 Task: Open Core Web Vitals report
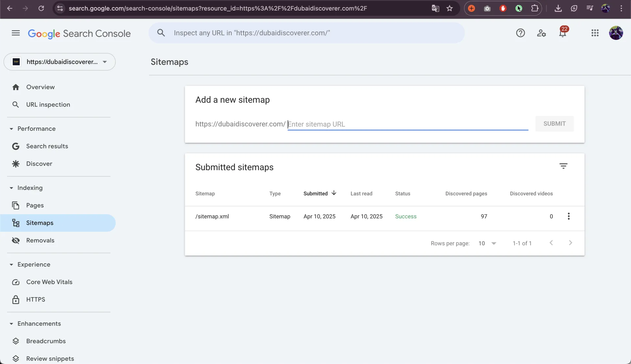coord(49,282)
